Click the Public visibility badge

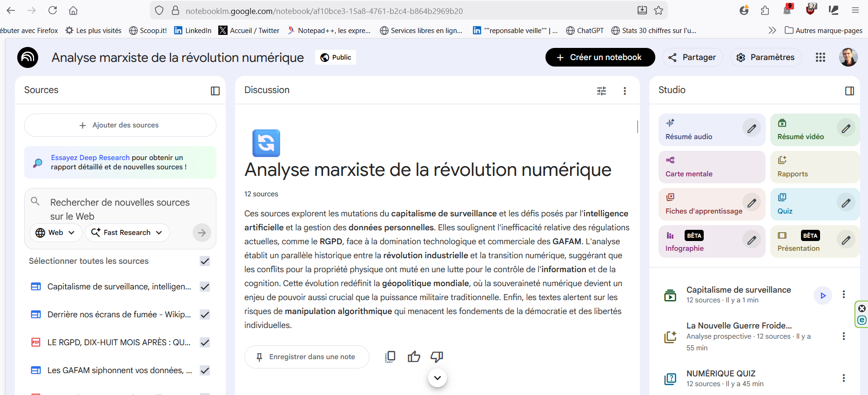pos(336,57)
